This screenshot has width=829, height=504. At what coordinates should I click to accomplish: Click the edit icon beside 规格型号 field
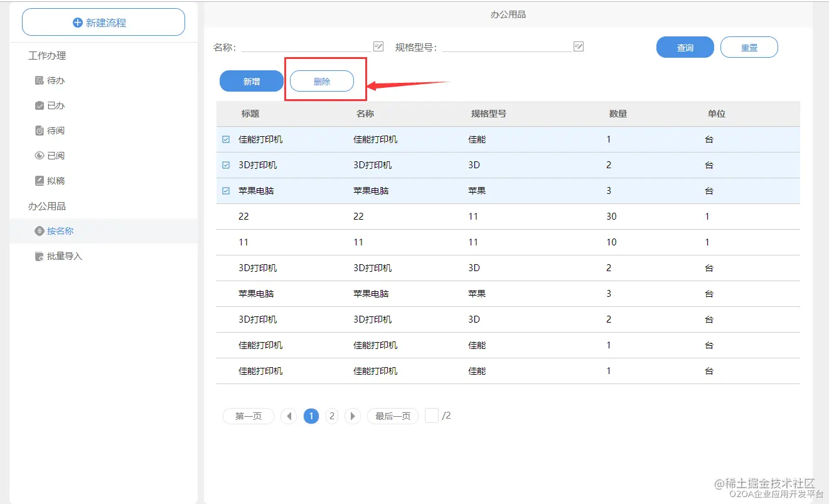[579, 46]
